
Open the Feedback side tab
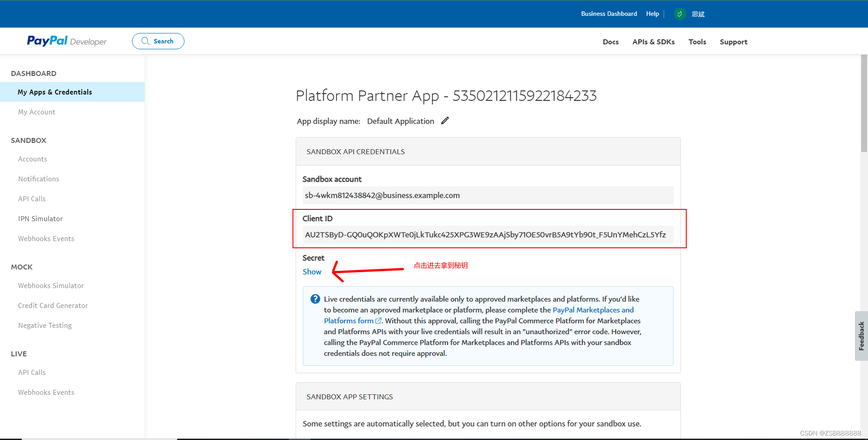pyautogui.click(x=861, y=336)
